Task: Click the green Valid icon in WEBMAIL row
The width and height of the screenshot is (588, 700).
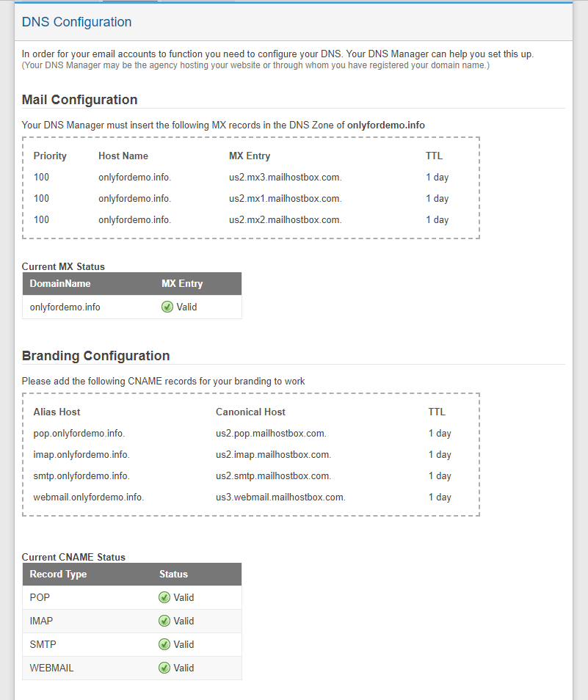Action: (x=164, y=668)
